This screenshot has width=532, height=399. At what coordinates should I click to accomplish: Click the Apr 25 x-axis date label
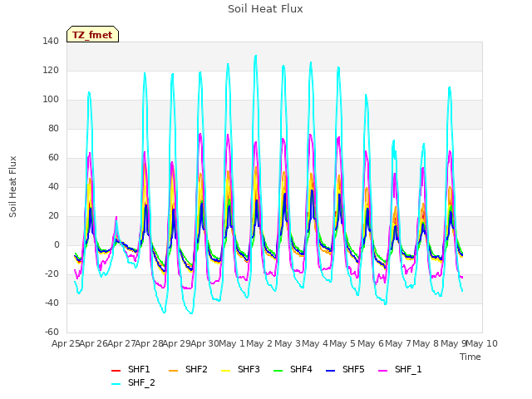(x=66, y=343)
